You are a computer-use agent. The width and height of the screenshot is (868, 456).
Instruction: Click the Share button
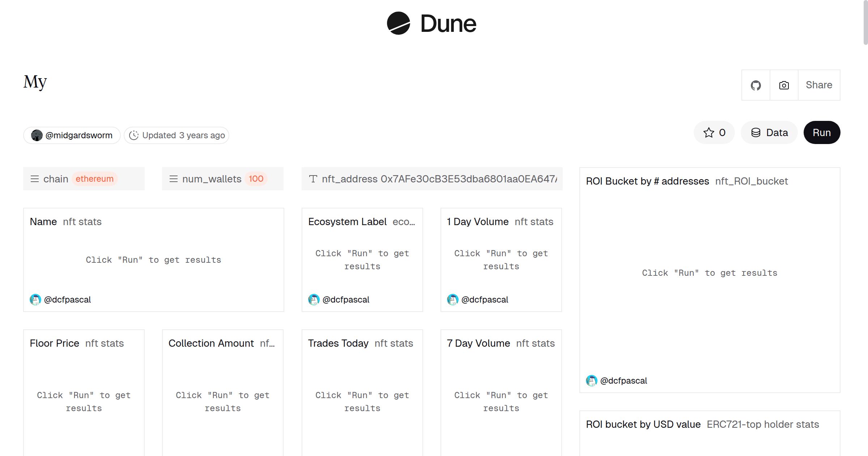click(819, 85)
